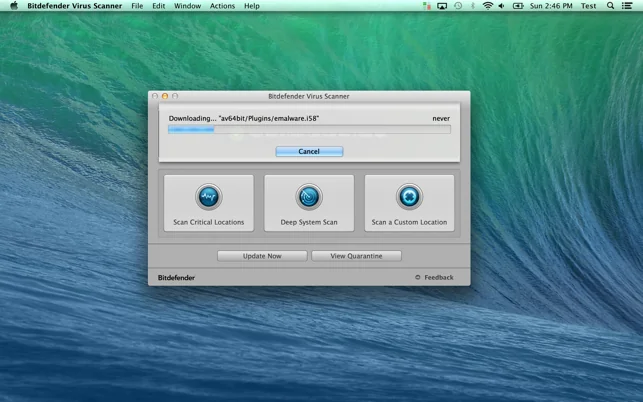Screen dimensions: 643x402
Task: Open the Actions menu
Action: tap(222, 6)
